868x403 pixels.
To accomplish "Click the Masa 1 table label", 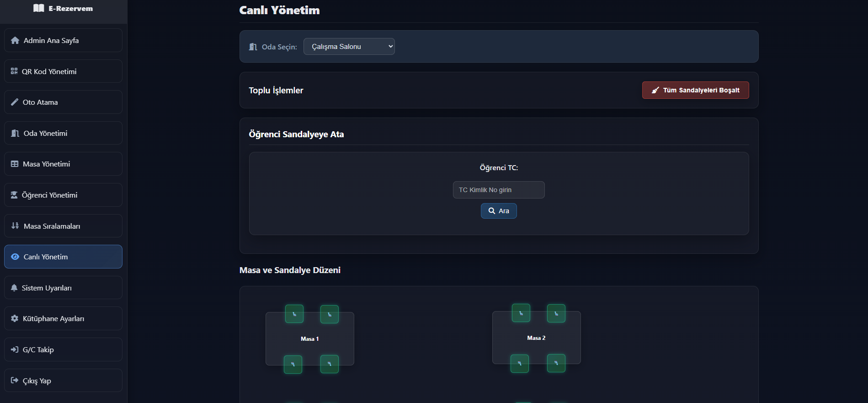I will click(x=310, y=339).
